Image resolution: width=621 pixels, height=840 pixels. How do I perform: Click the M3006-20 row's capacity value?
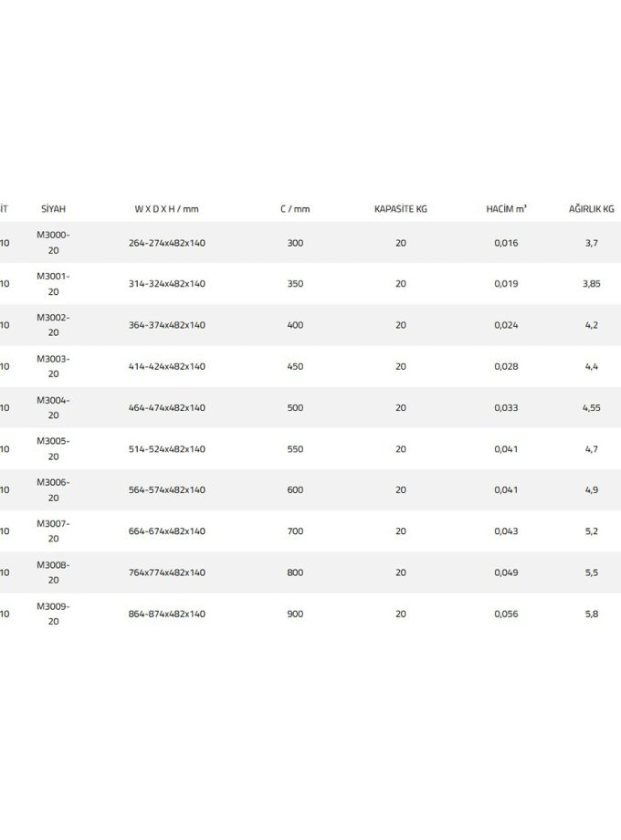click(x=401, y=490)
